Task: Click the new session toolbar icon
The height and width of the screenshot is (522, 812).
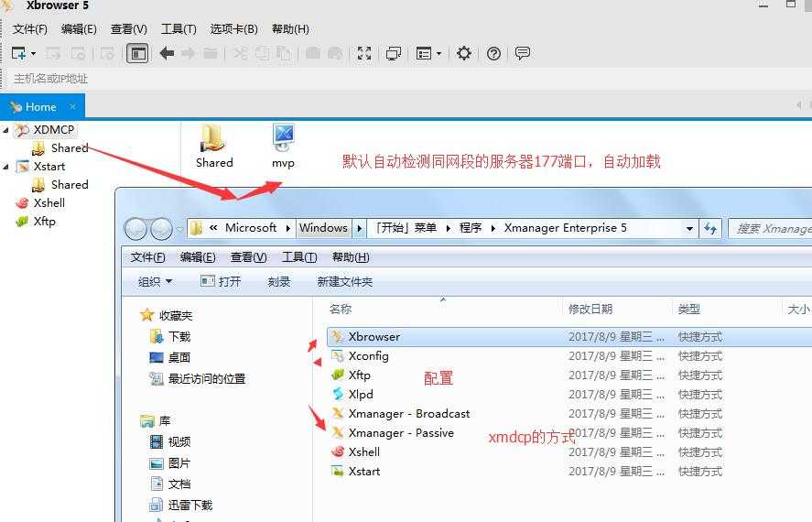Action: pyautogui.click(x=18, y=53)
